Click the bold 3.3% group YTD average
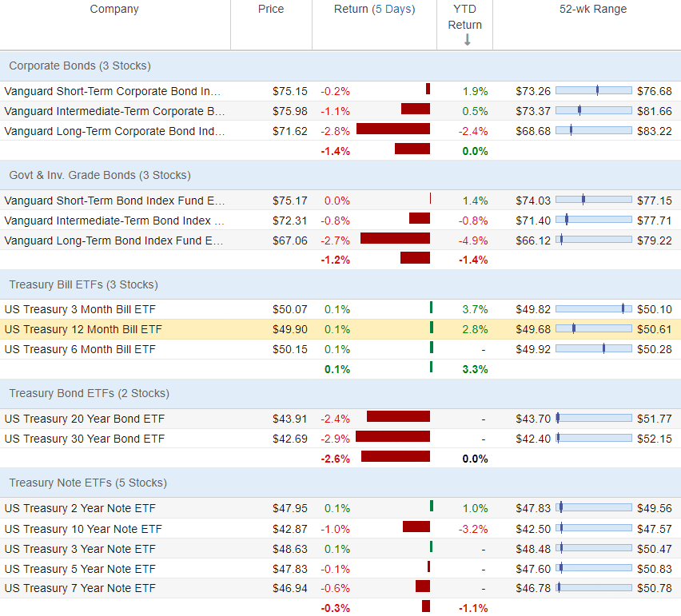681x616 pixels. (x=475, y=369)
